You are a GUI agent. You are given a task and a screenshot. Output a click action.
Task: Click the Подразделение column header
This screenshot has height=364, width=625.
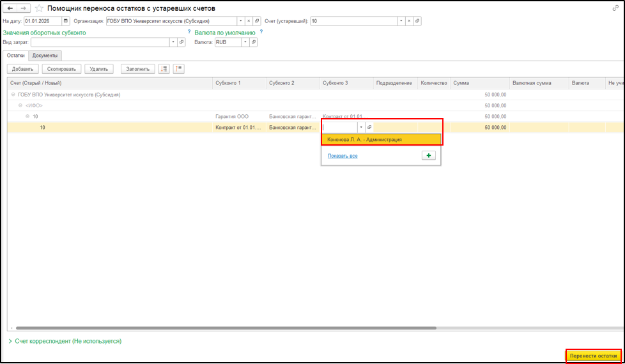tap(396, 83)
